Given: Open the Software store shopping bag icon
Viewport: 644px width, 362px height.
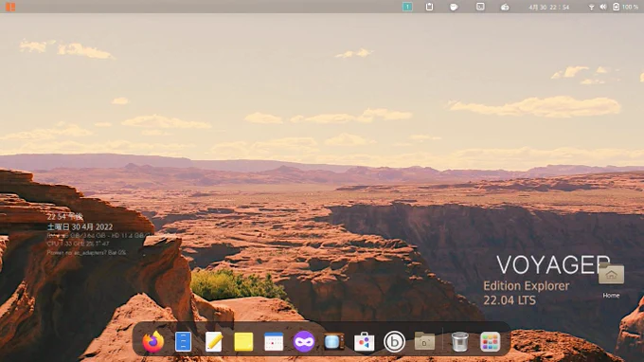Looking at the screenshot, I should [365, 341].
